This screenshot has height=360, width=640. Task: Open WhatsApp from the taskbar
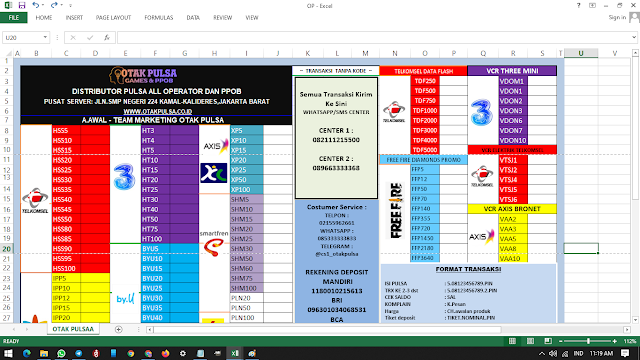click(61, 353)
